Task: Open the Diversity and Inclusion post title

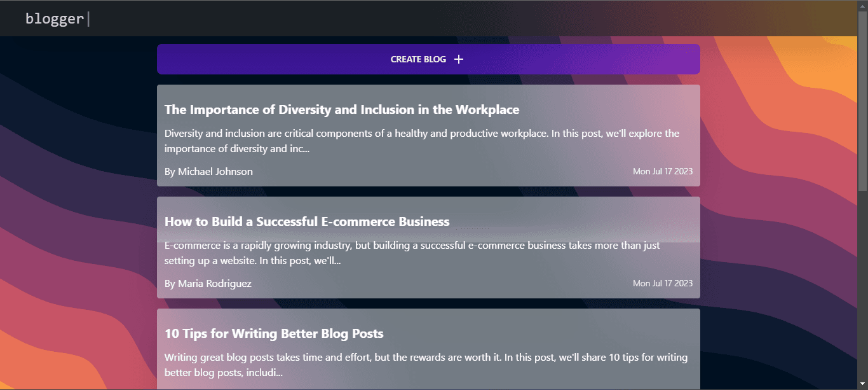Action: tap(342, 109)
